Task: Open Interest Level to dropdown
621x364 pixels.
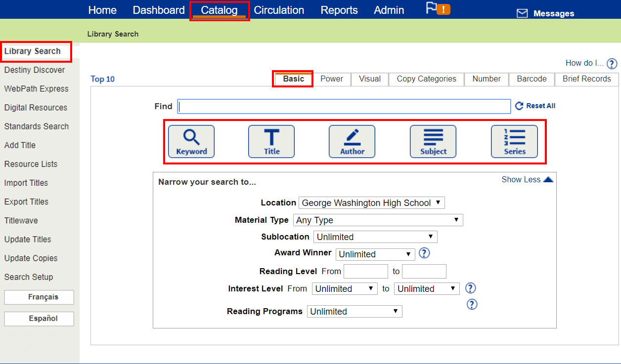Action: point(427,289)
